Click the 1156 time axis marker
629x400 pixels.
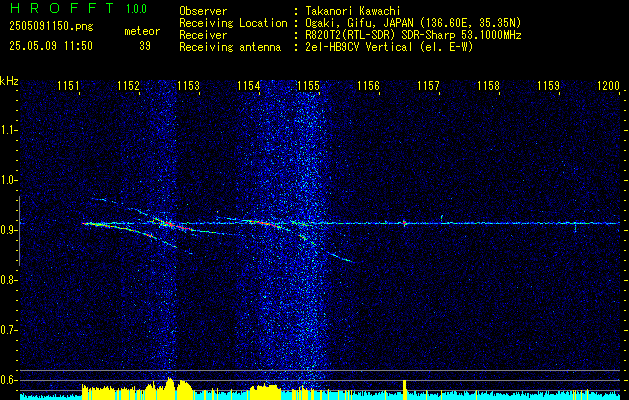click(x=368, y=86)
